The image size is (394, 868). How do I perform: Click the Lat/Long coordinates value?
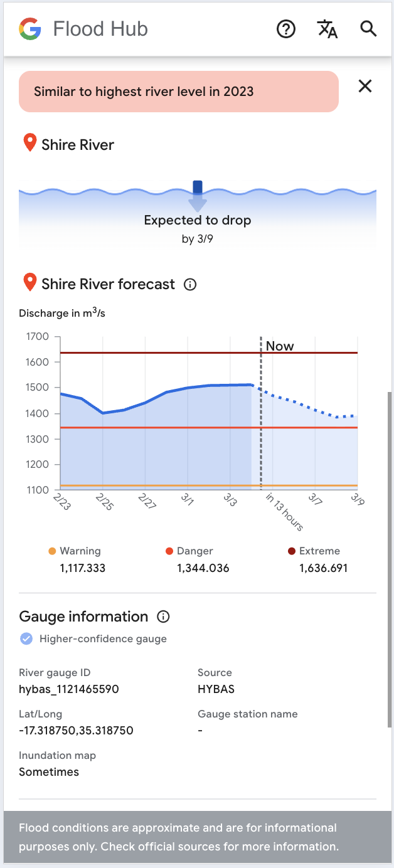click(76, 731)
